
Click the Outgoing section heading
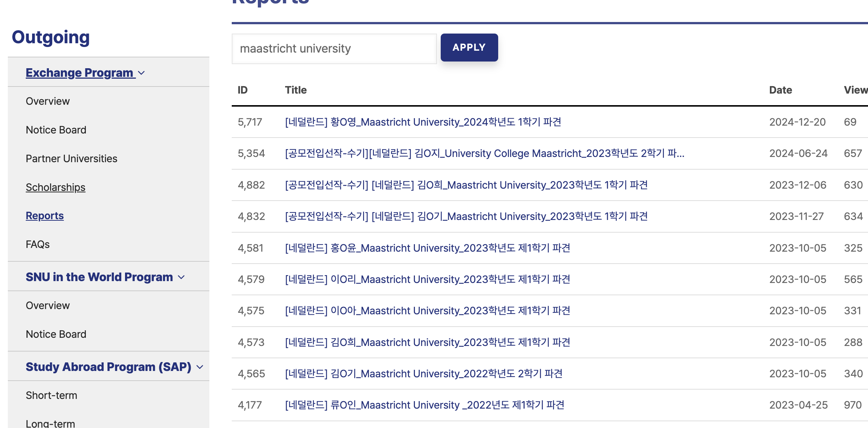coord(51,38)
